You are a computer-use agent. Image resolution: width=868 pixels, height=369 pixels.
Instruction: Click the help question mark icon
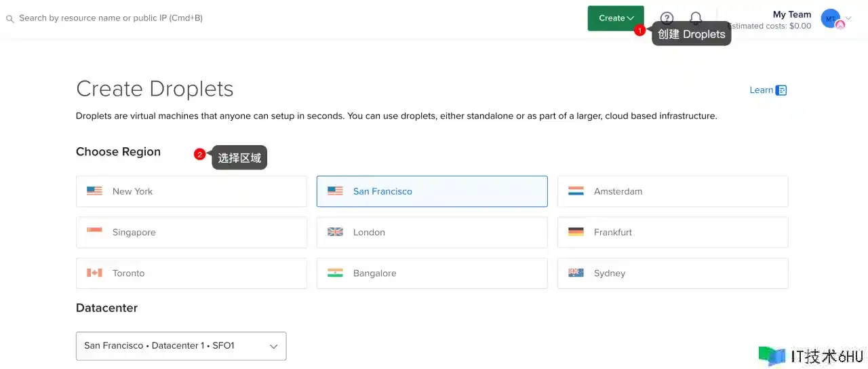click(667, 18)
